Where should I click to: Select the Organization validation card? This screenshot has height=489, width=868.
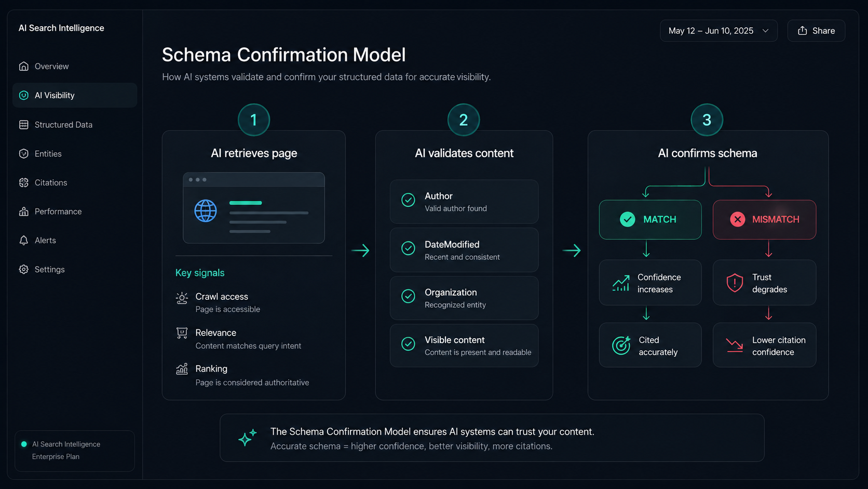click(x=464, y=298)
